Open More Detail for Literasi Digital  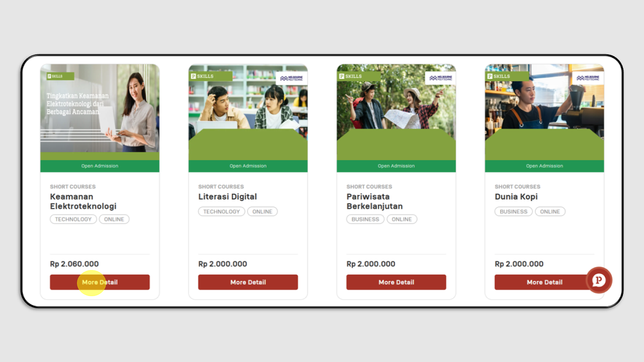tap(248, 282)
